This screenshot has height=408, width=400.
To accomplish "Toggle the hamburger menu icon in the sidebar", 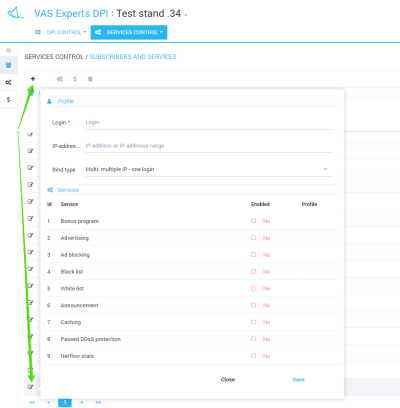I will (x=9, y=50).
